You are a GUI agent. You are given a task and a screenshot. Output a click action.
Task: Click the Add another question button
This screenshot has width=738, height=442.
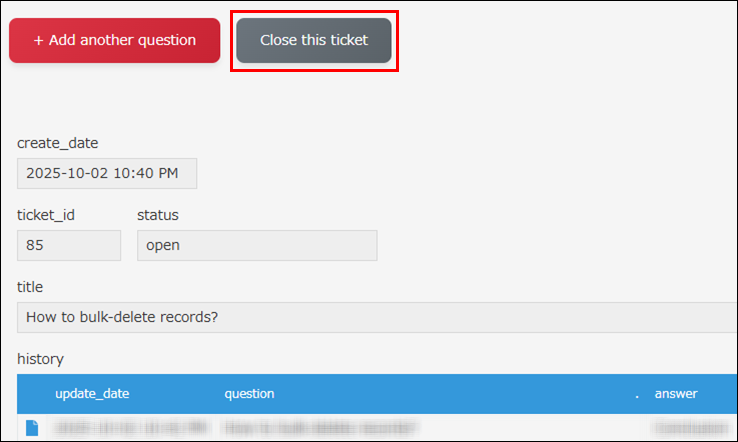pyautogui.click(x=114, y=41)
